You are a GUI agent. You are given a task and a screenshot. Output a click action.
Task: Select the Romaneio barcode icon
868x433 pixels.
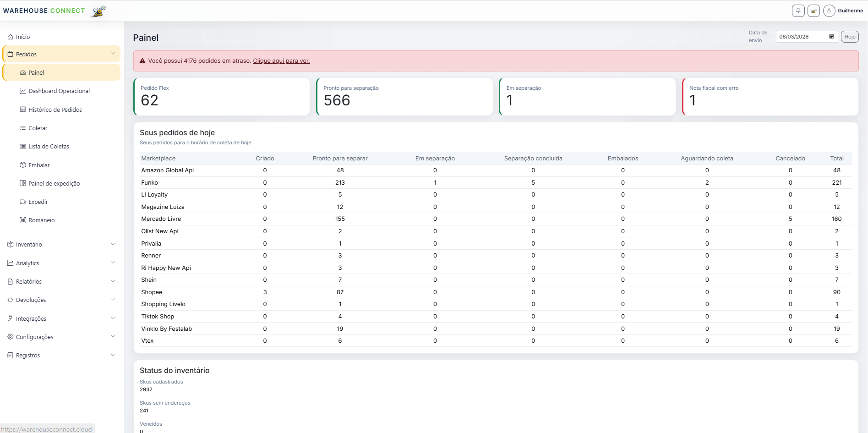[23, 220]
